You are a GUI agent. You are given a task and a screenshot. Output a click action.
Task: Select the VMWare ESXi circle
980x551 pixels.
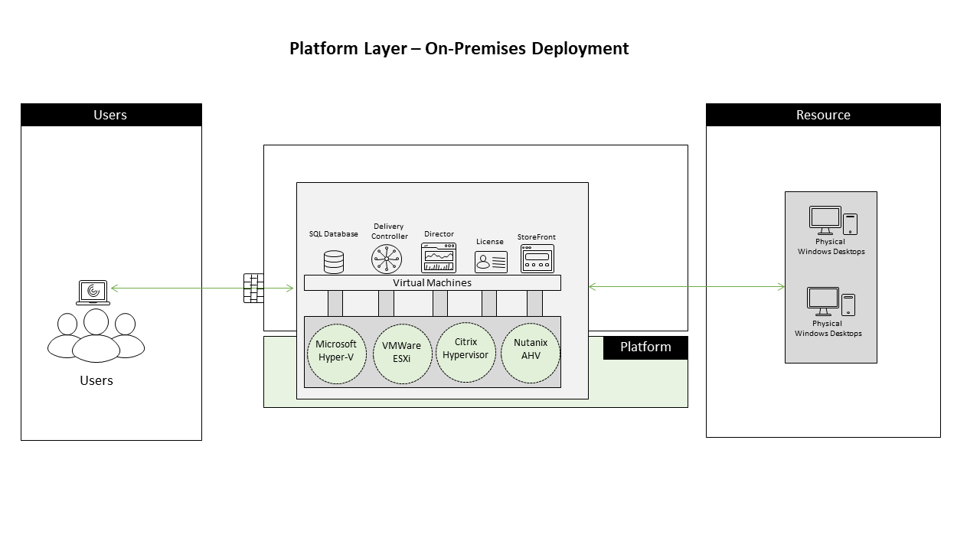tap(401, 351)
